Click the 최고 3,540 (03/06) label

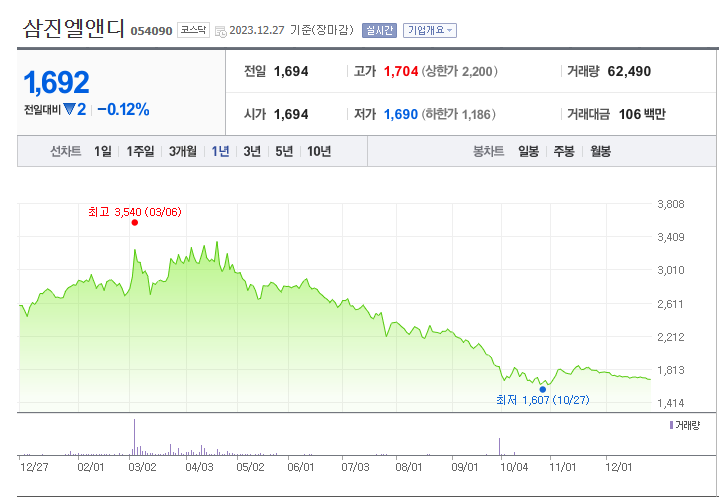tap(135, 212)
